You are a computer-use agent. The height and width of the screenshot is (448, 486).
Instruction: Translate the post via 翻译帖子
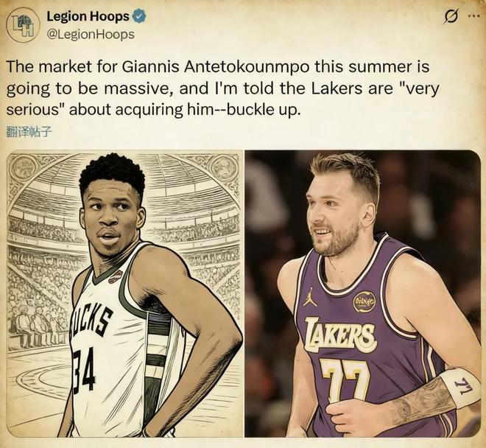point(28,133)
